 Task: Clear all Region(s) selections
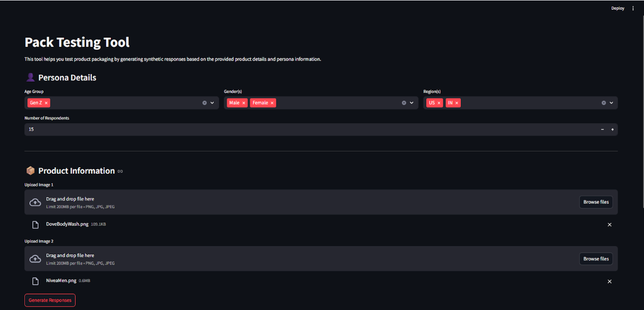[603, 103]
